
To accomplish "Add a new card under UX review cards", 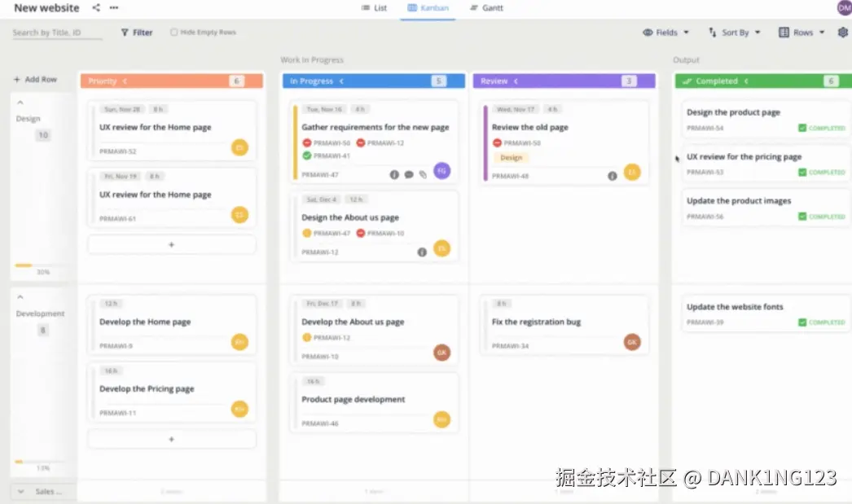I will click(171, 244).
